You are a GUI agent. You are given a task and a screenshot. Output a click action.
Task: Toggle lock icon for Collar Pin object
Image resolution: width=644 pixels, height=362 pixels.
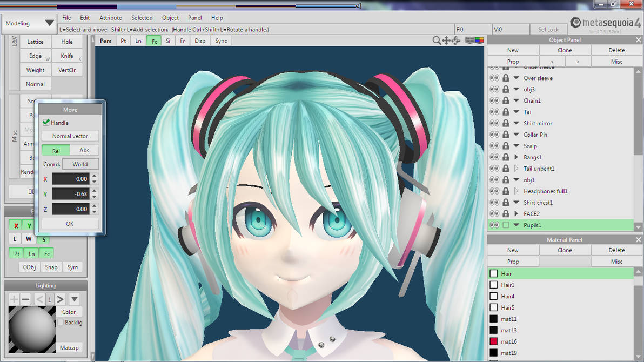pyautogui.click(x=506, y=135)
